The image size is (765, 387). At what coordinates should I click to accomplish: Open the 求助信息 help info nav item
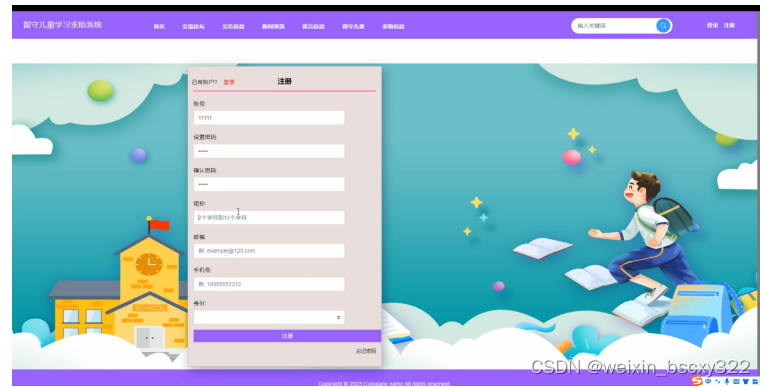pyautogui.click(x=393, y=26)
